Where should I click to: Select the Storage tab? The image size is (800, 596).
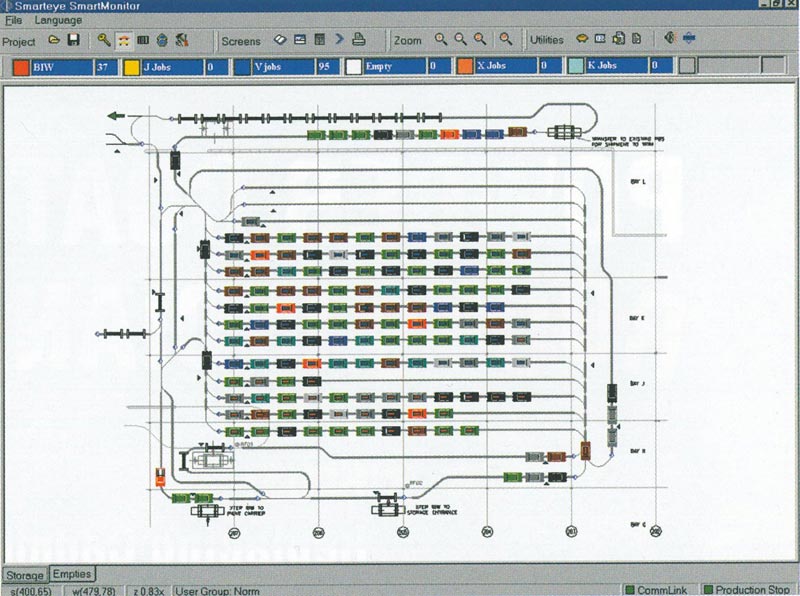pos(24,575)
